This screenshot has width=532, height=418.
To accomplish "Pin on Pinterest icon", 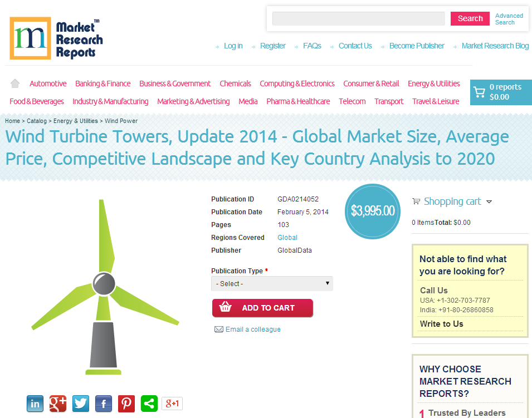I will pyautogui.click(x=126, y=404).
